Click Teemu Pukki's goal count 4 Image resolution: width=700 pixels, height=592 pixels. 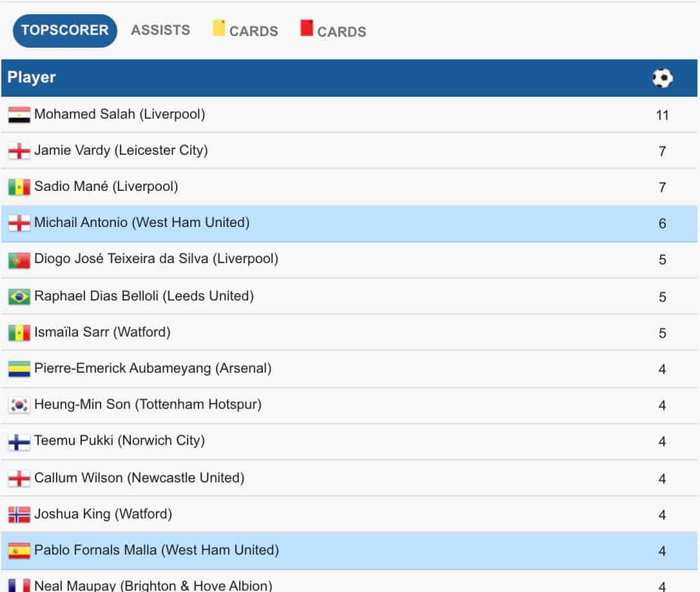[x=662, y=442]
